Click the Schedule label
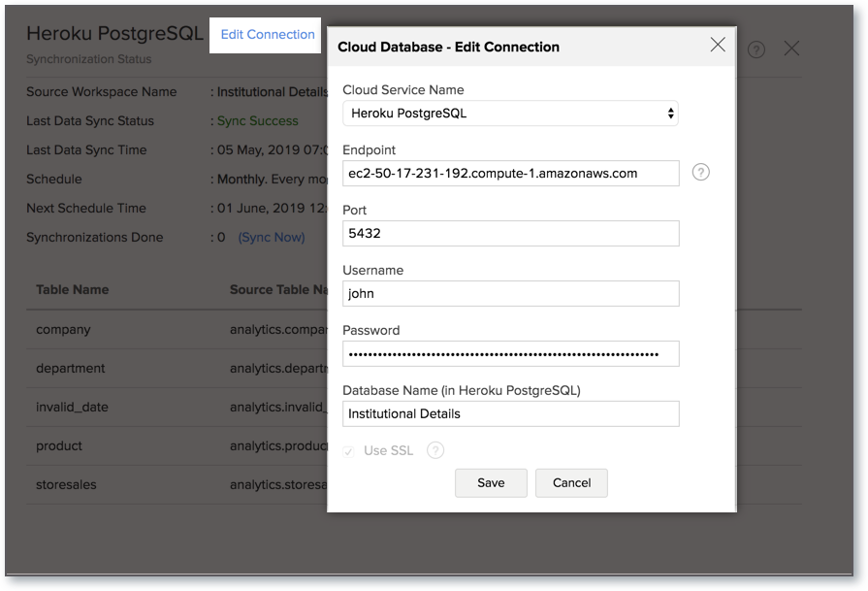Image resolution: width=868 pixels, height=591 pixels. click(x=54, y=179)
